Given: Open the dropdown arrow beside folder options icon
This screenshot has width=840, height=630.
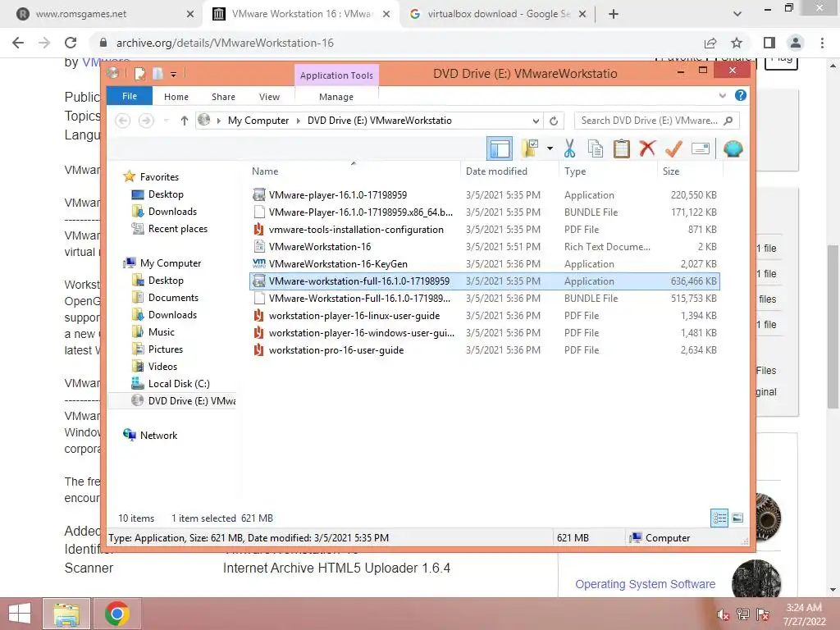Looking at the screenshot, I should point(550,148).
